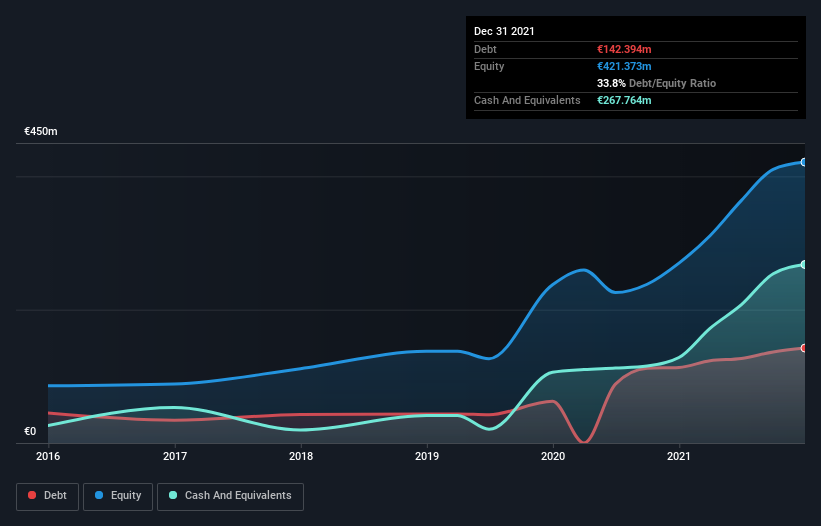The image size is (821, 526).
Task: Select the 2018 x-axis label
Action: point(301,456)
